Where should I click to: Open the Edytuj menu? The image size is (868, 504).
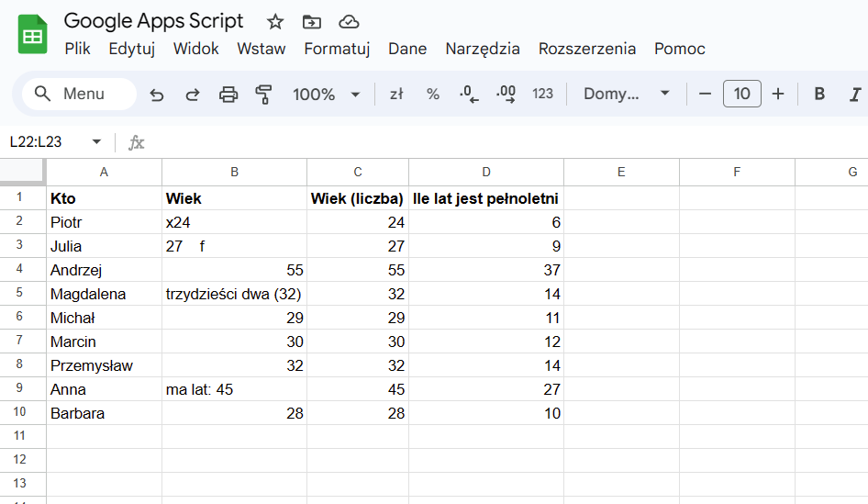pos(132,49)
